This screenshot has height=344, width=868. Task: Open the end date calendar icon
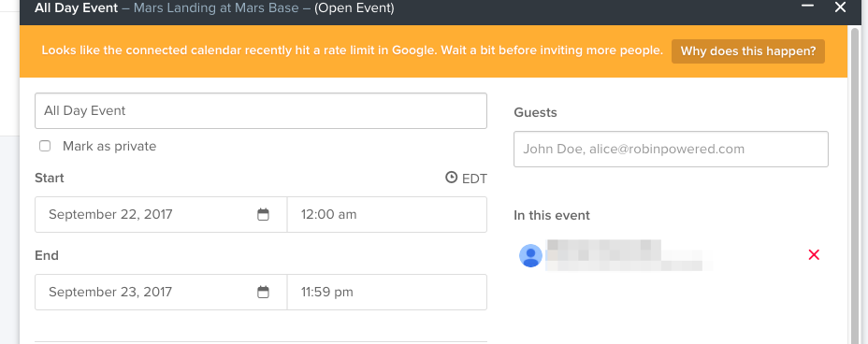click(x=263, y=292)
